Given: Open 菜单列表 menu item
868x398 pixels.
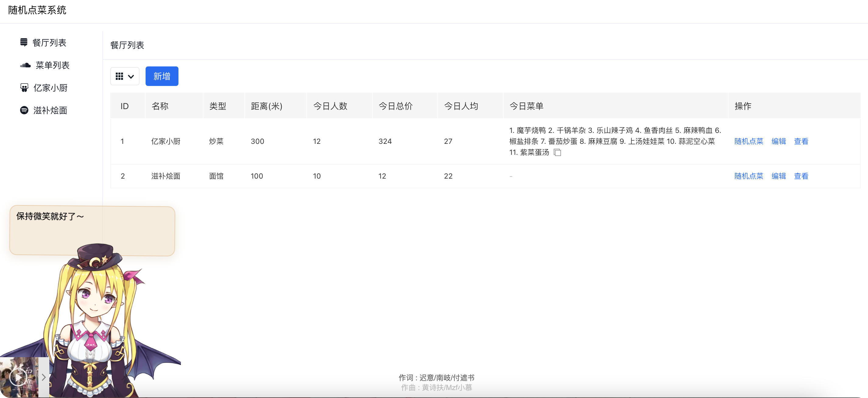Looking at the screenshot, I should (x=53, y=65).
